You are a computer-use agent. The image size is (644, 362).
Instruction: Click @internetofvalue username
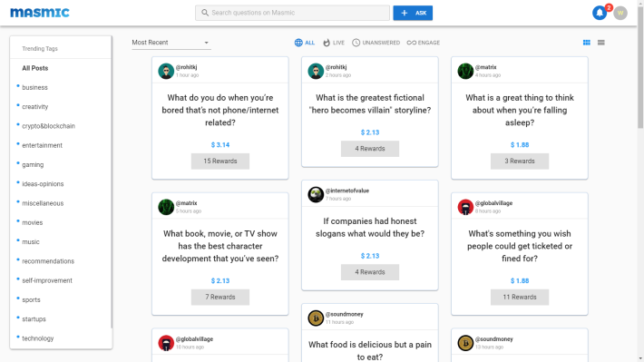coord(347,191)
